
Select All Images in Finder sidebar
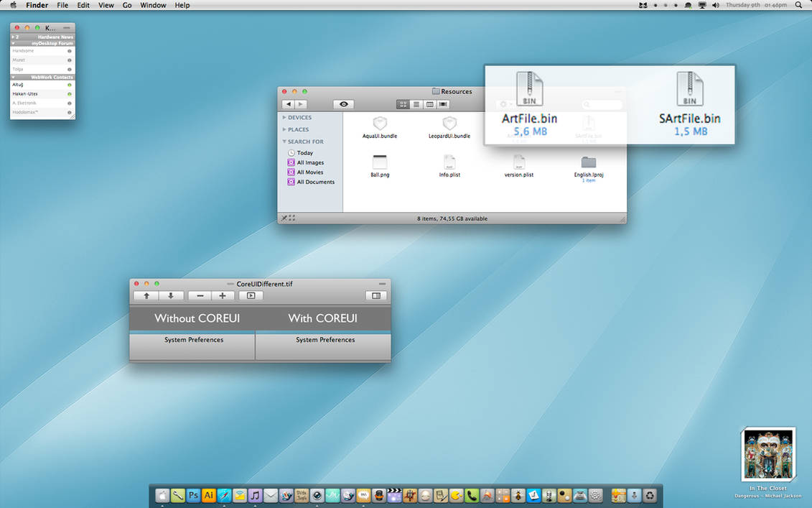coord(306,163)
